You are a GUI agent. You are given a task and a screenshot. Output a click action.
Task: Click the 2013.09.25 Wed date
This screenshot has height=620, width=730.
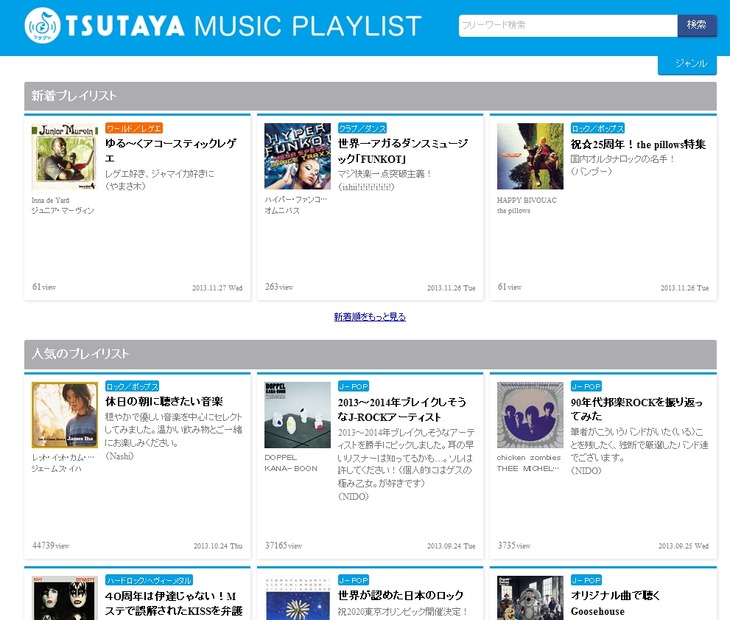[683, 546]
